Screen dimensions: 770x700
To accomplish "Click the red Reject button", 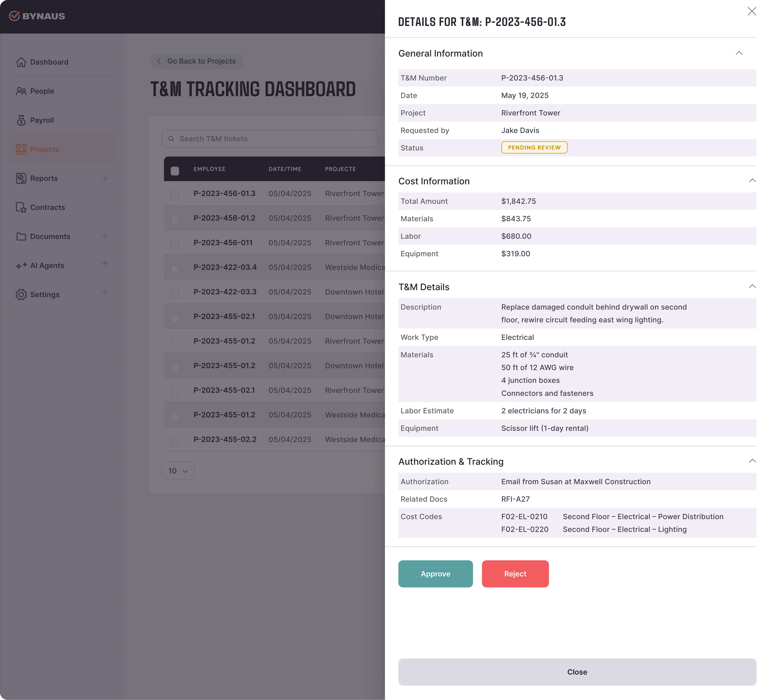I will (515, 574).
